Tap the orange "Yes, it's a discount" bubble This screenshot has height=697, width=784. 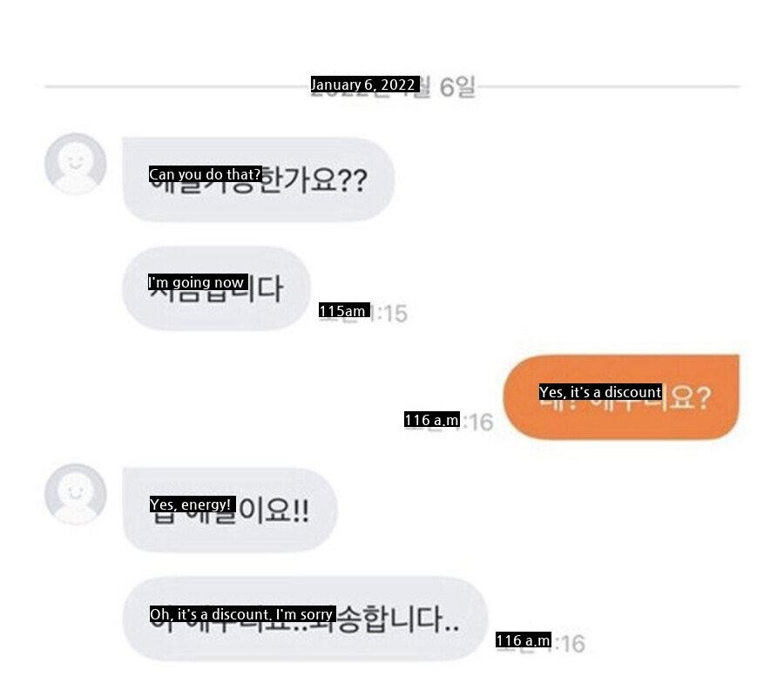click(620, 397)
